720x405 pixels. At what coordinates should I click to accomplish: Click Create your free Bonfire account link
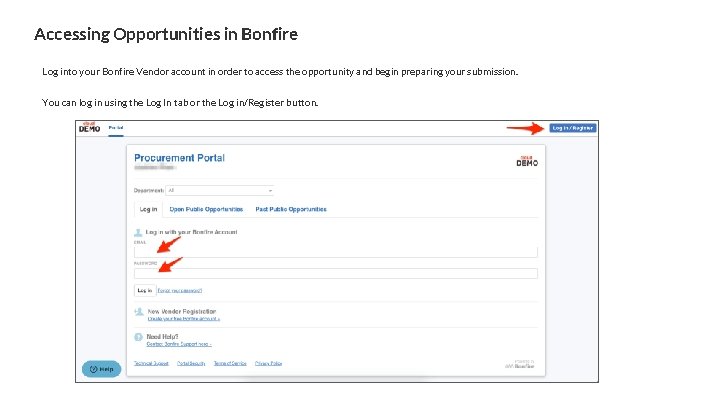pos(183,318)
